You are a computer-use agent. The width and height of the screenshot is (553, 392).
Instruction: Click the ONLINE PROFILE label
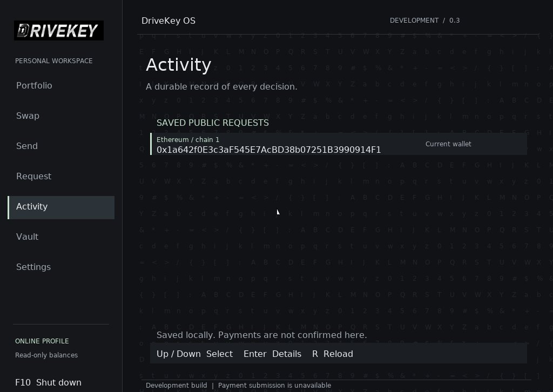coord(42,341)
